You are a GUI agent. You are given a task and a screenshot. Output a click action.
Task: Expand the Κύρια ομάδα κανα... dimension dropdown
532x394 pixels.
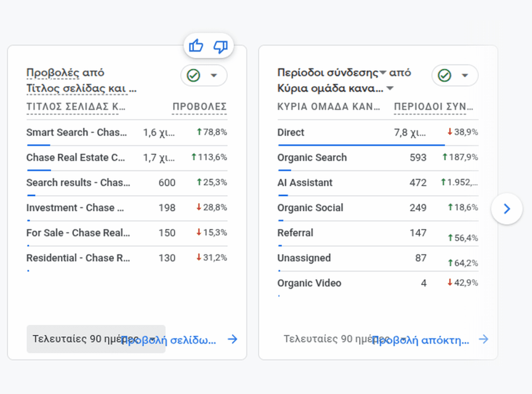390,88
